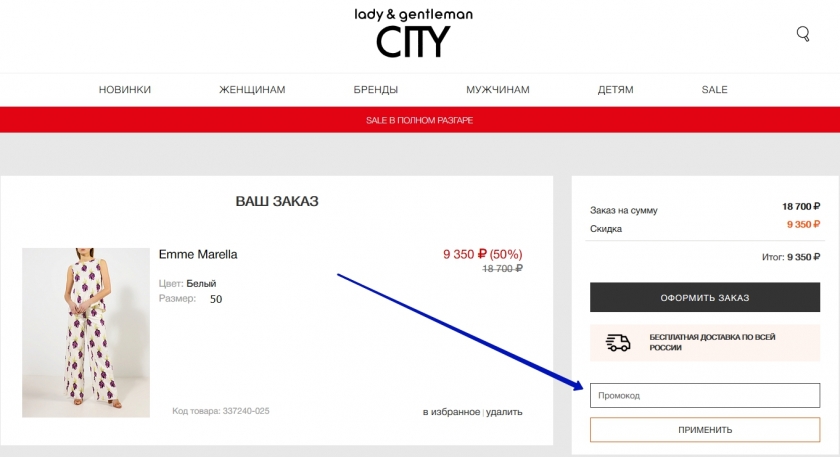Open the Emme Marella product title
The width and height of the screenshot is (840, 457).
click(x=198, y=254)
